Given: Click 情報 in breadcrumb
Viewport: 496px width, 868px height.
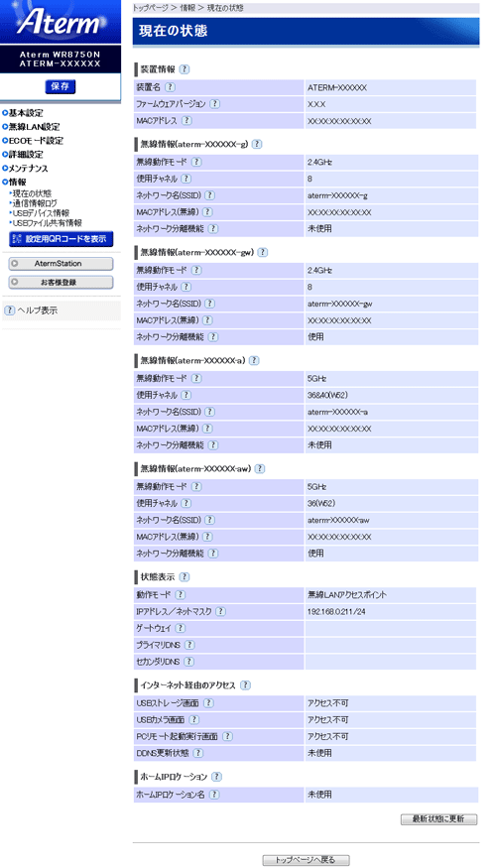Looking at the screenshot, I should point(187,8).
